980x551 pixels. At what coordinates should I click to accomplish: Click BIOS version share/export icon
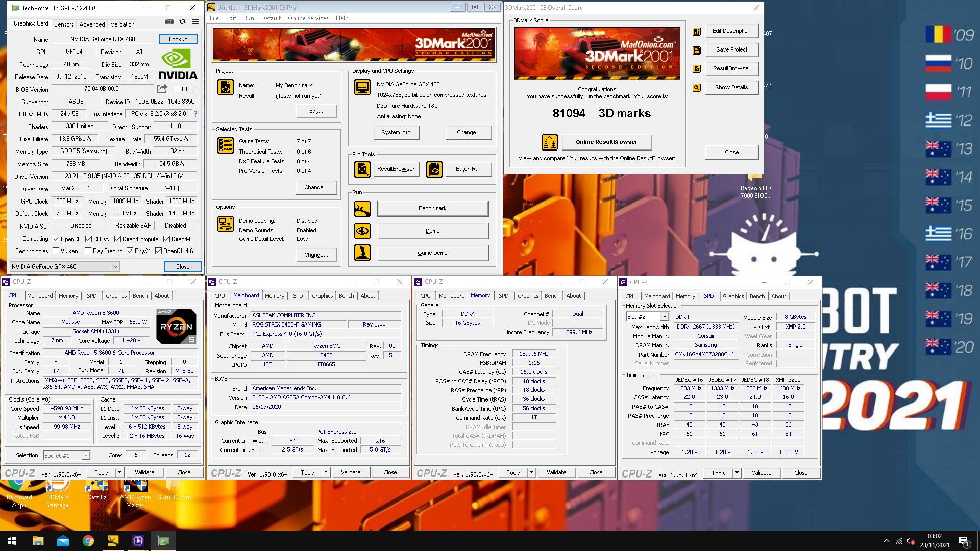(162, 89)
